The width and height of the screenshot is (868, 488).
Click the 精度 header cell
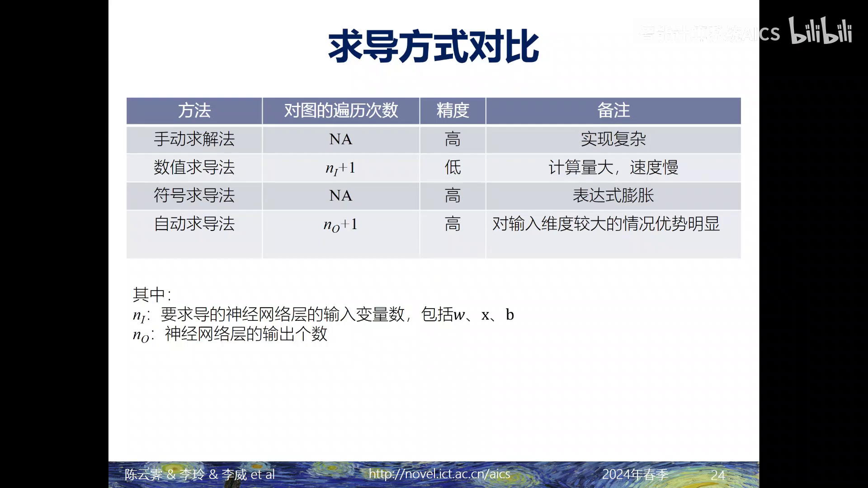[453, 111]
